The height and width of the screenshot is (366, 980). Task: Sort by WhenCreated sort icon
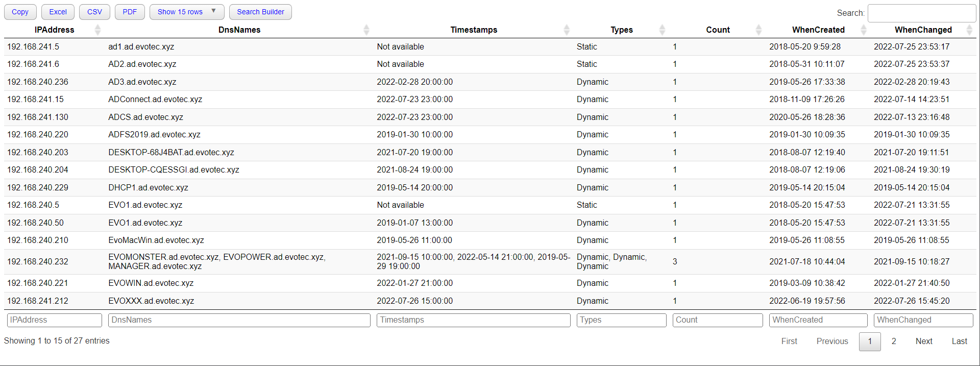click(x=863, y=30)
